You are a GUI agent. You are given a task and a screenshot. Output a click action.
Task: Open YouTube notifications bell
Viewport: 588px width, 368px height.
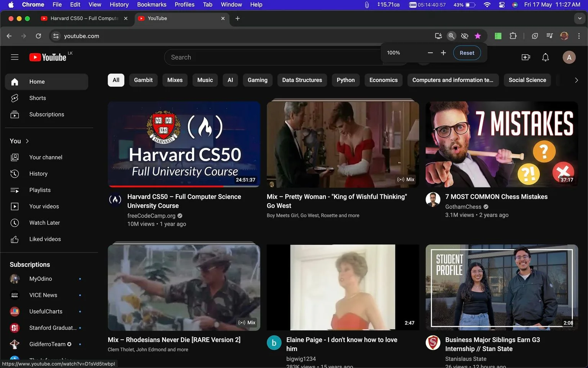[545, 57]
